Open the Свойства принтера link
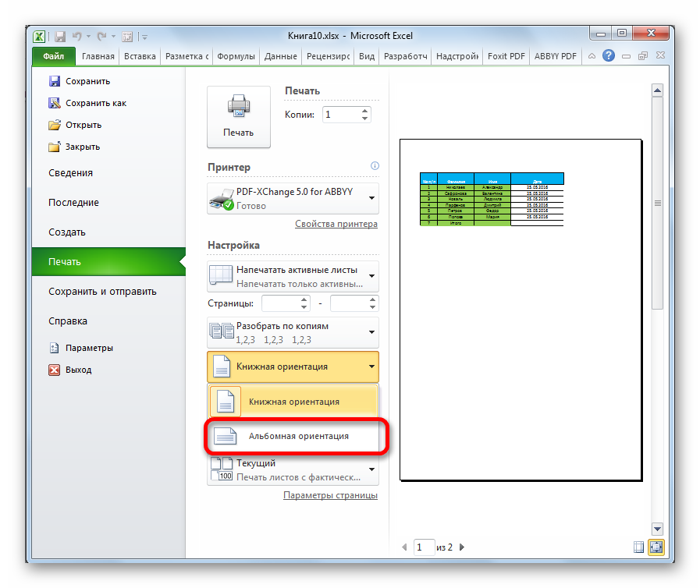700x588 pixels. [336, 224]
